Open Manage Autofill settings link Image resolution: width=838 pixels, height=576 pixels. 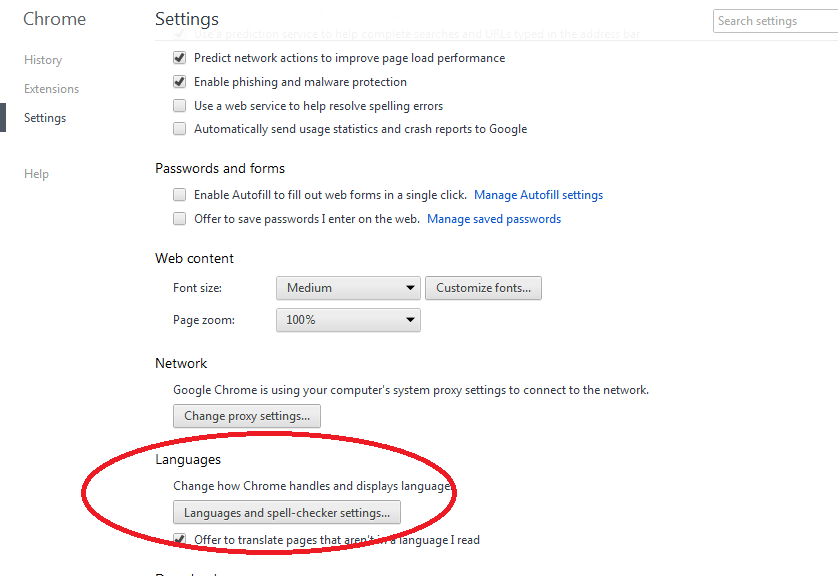point(538,195)
